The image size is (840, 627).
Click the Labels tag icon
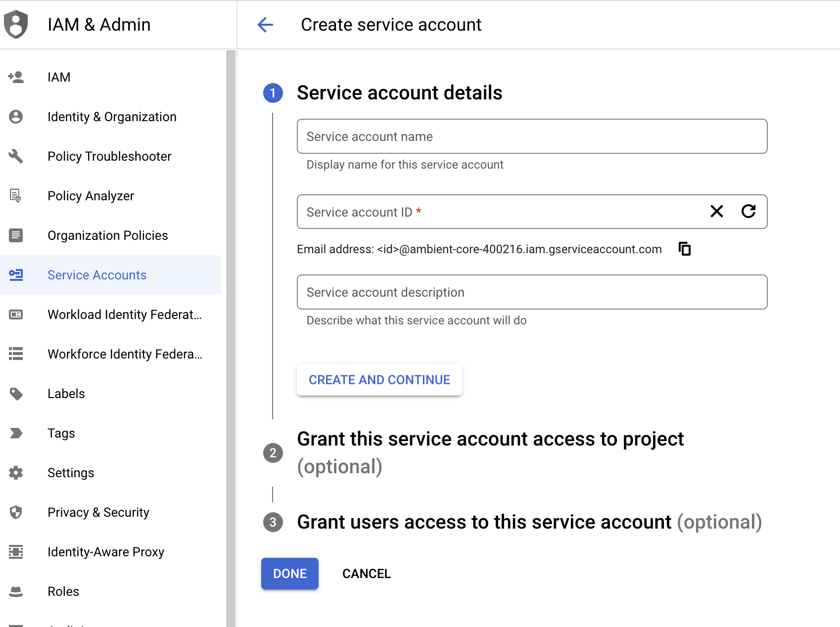pos(16,394)
